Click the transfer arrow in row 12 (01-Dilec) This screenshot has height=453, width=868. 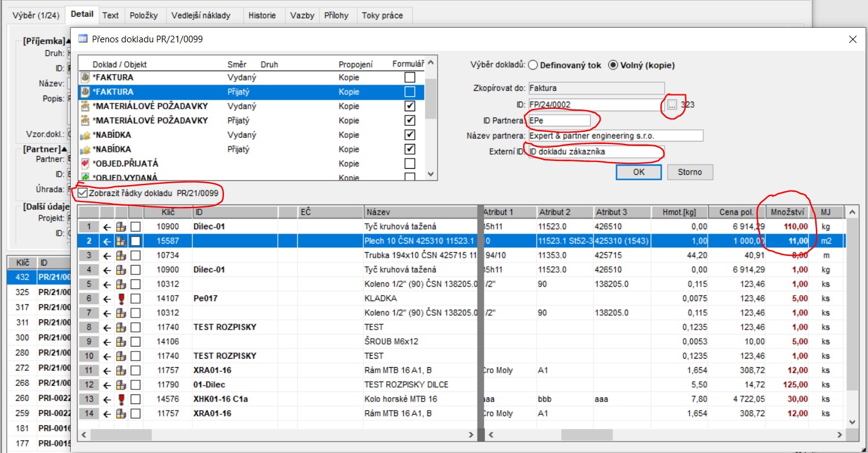point(107,385)
